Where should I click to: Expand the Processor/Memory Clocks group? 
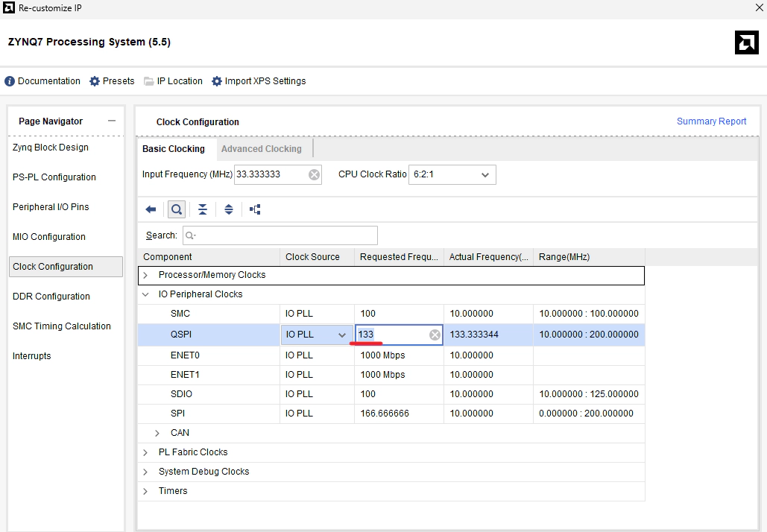coord(146,275)
